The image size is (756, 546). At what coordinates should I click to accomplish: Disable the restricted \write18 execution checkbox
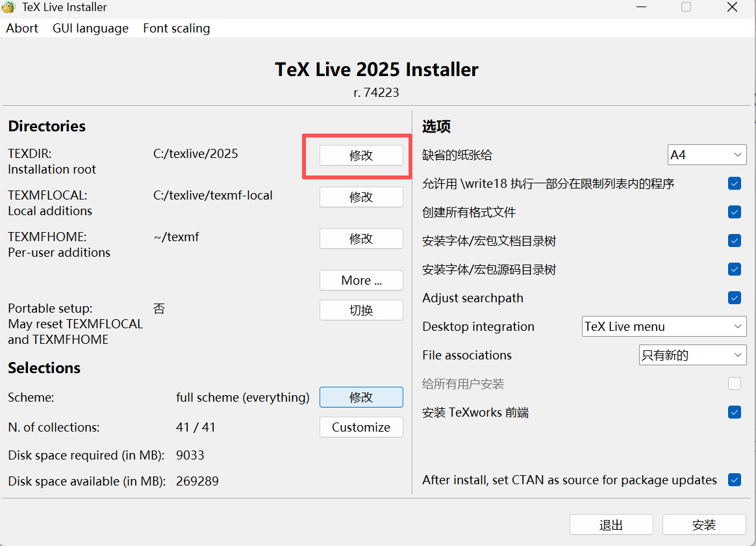(x=734, y=183)
